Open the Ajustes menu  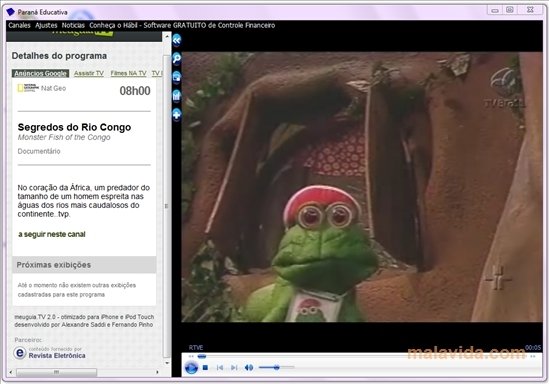[46, 25]
